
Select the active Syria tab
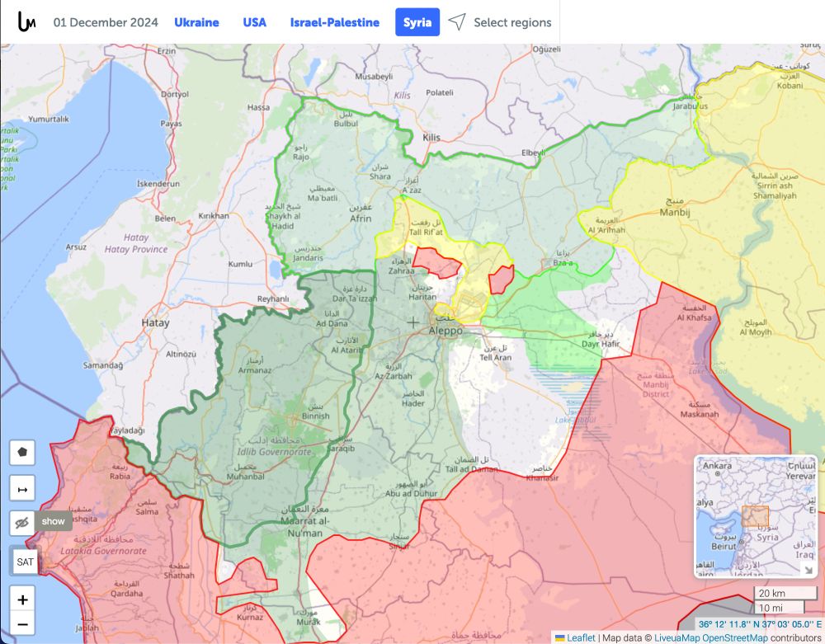coord(417,22)
